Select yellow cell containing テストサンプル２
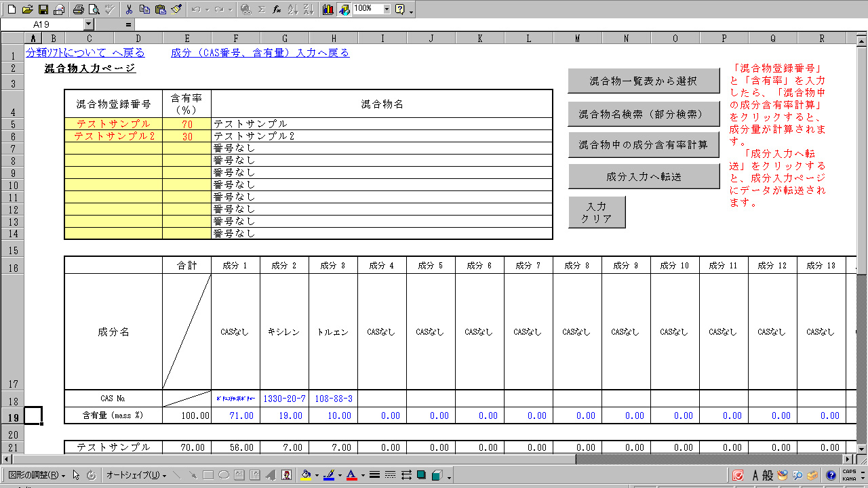This screenshot has width=868, height=488. pos(114,136)
